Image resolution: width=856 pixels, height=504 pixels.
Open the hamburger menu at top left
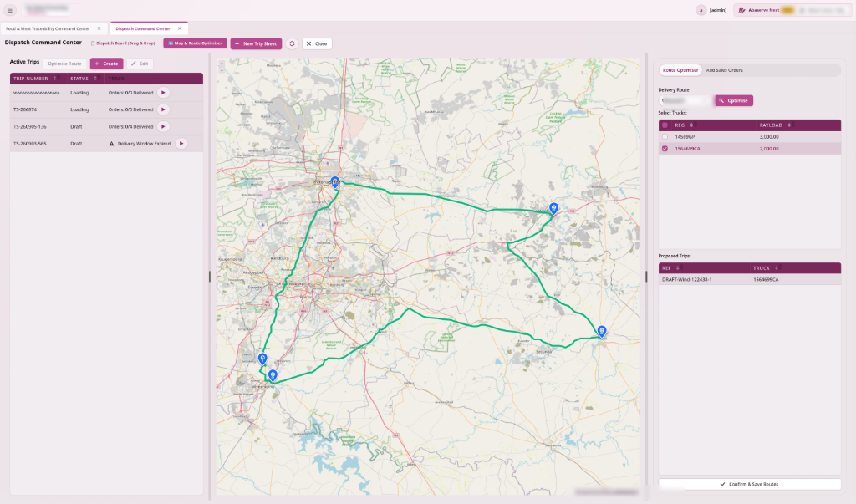point(10,10)
